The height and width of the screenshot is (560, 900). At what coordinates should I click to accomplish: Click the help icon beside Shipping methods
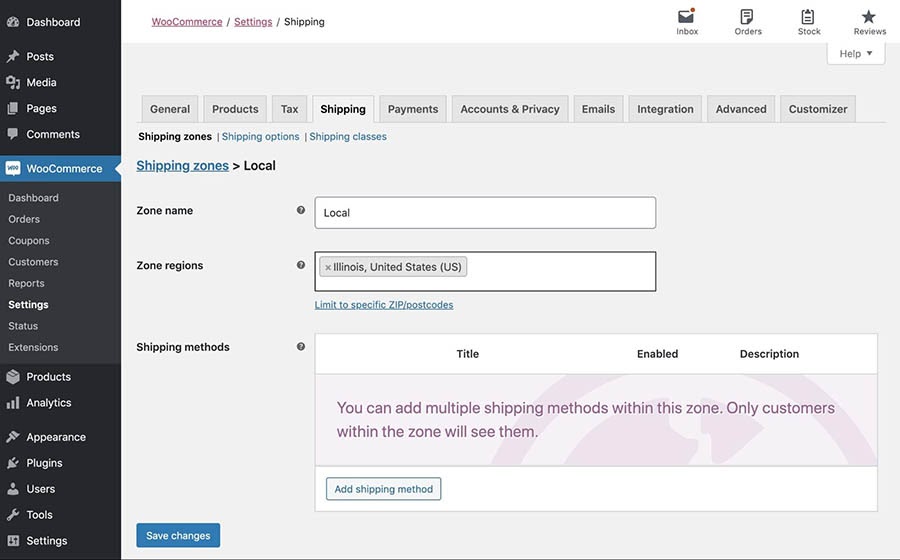pos(301,347)
